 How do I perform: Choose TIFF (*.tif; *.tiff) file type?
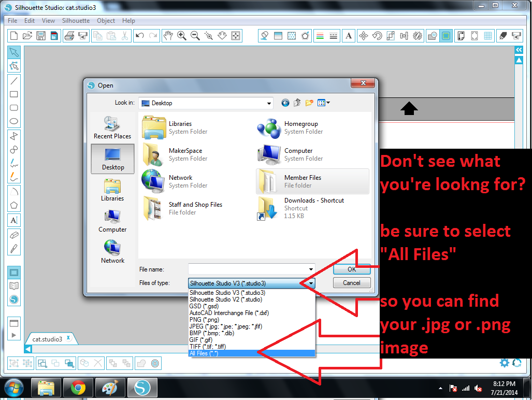252,347
